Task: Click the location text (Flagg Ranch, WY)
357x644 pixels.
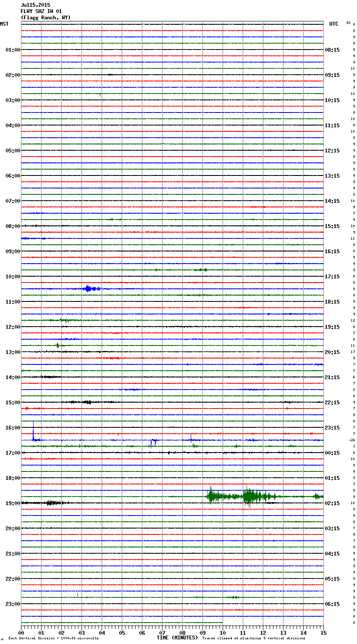Action: pos(46,18)
